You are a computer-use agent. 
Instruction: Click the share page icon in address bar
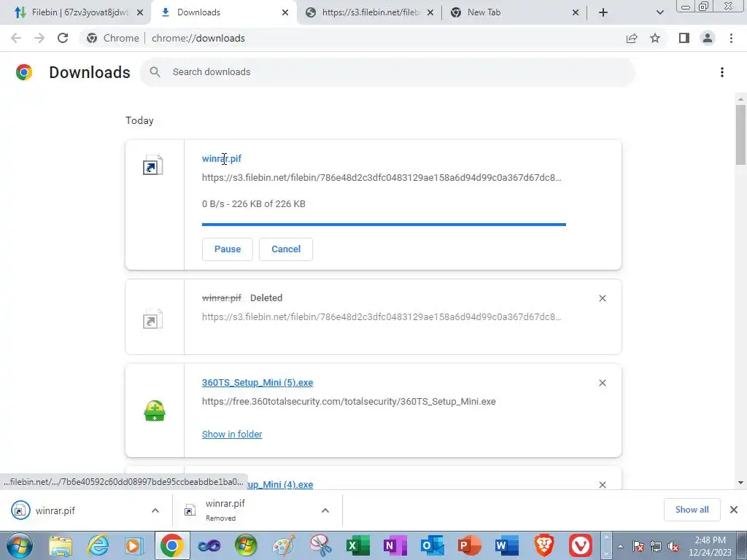tap(632, 38)
